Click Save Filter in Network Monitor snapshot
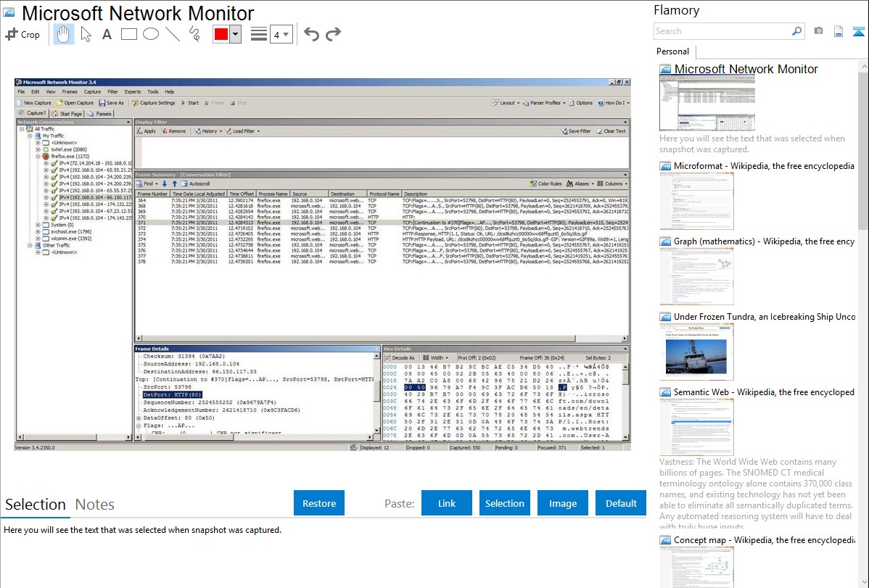Image resolution: width=869 pixels, height=588 pixels. (577, 131)
